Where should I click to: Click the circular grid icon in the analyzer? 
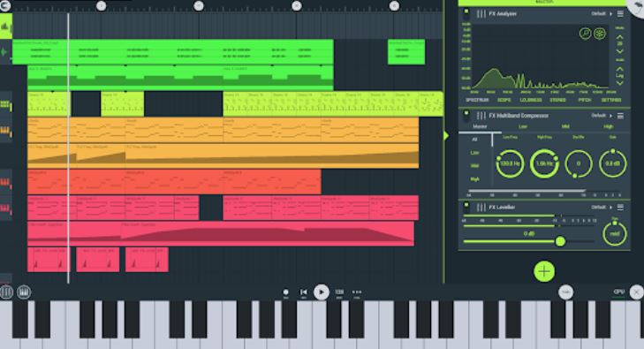(600, 34)
